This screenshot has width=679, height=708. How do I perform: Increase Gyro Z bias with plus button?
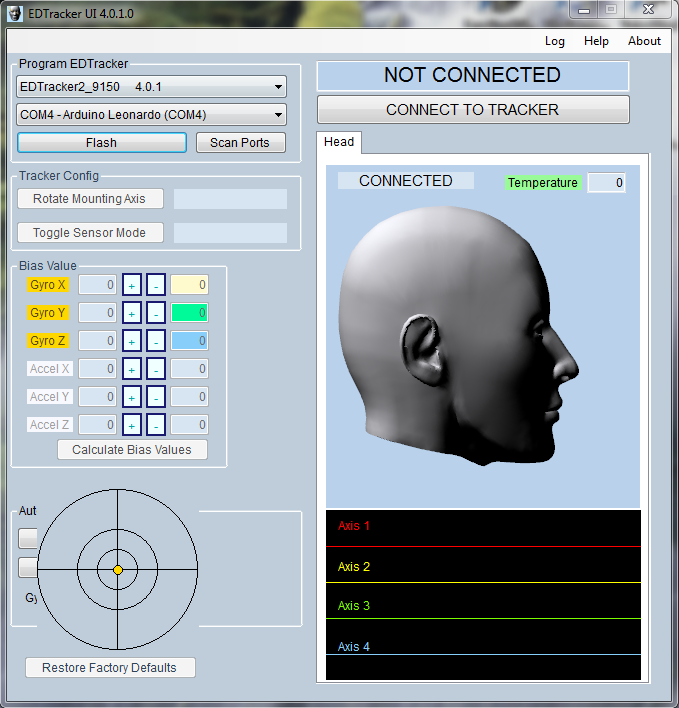tap(132, 341)
